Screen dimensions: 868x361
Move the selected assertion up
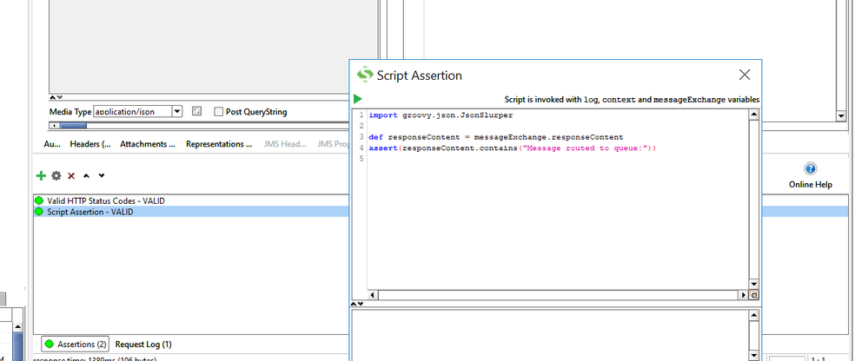click(86, 175)
